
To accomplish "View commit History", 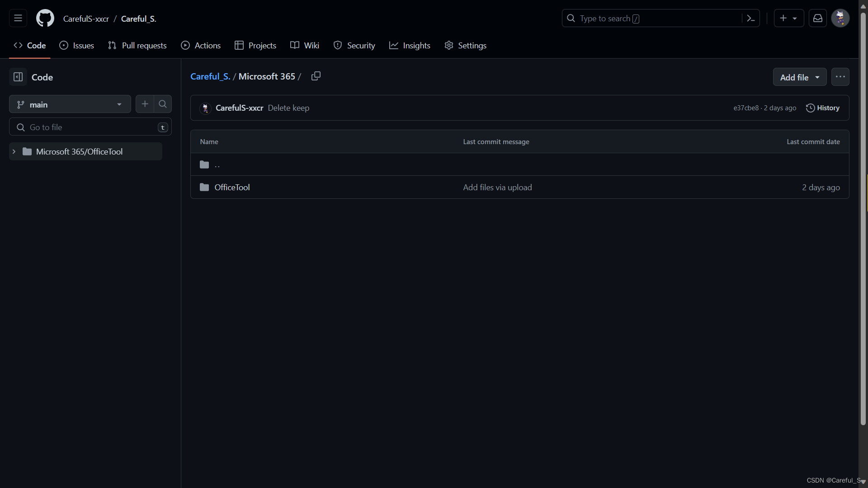I will pyautogui.click(x=823, y=108).
